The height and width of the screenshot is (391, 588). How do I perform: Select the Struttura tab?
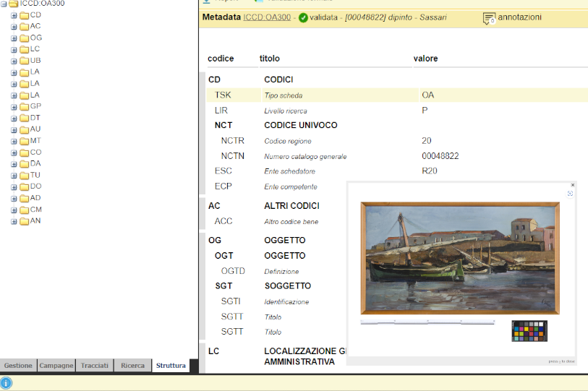click(x=171, y=366)
